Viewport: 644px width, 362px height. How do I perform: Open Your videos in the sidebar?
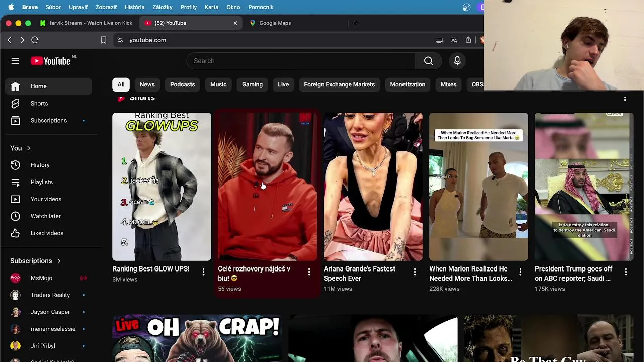click(x=48, y=199)
